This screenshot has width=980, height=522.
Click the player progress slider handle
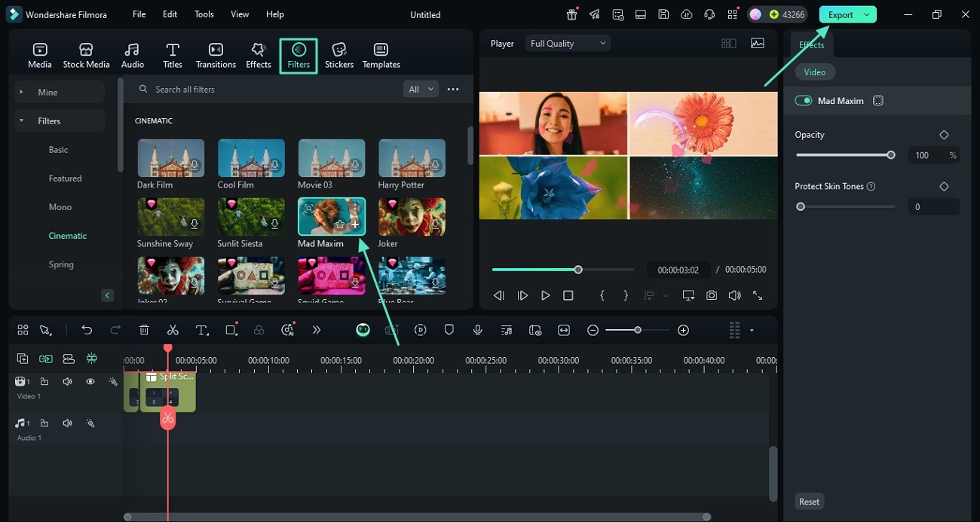578,270
